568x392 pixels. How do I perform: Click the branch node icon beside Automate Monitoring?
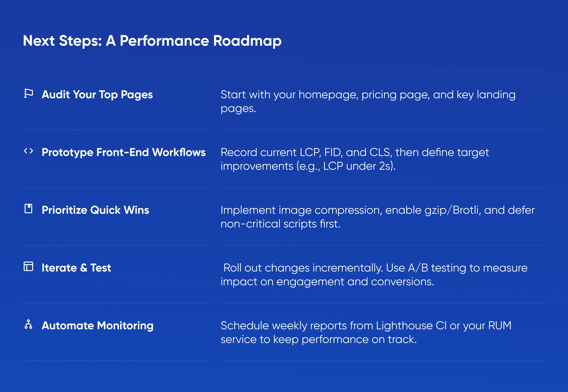pyautogui.click(x=29, y=324)
